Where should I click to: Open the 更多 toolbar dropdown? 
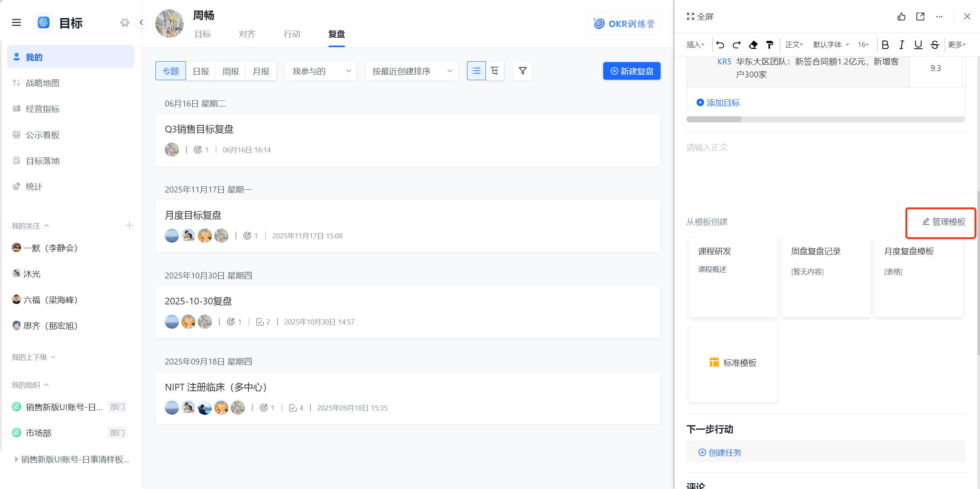[956, 45]
